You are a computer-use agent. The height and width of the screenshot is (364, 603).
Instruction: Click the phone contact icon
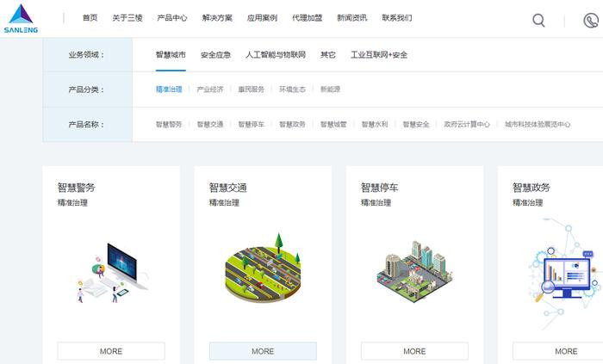(x=591, y=21)
